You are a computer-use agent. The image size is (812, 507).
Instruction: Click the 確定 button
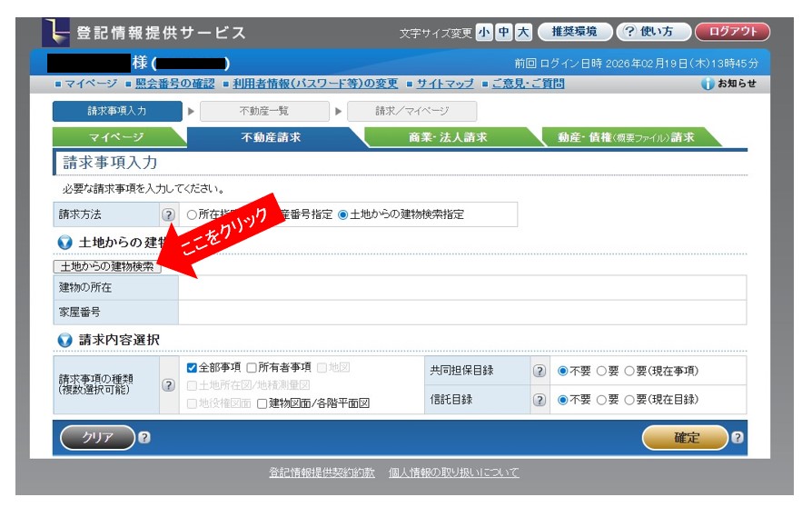coord(686,438)
